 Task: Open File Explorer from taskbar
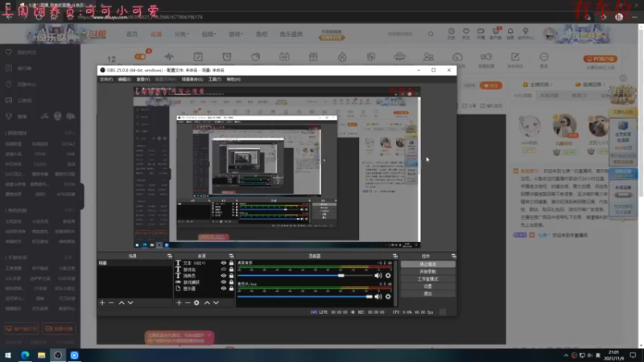[x=42, y=356]
